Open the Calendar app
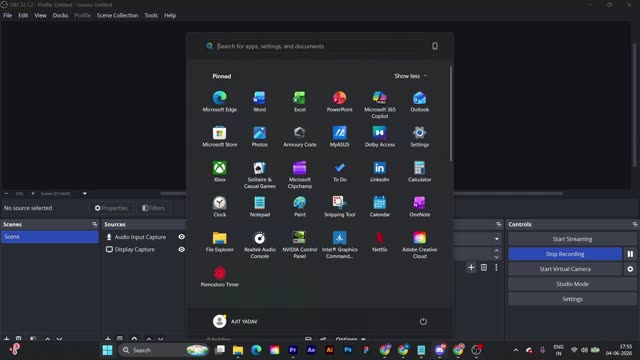The height and width of the screenshot is (360, 640). pyautogui.click(x=380, y=206)
